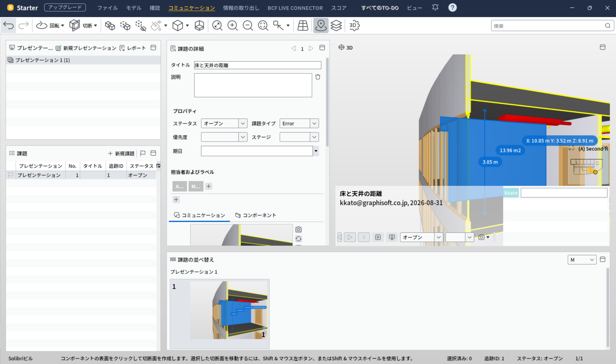Toggle the location marker toolbar button
The image size is (616, 364).
pyautogui.click(x=321, y=25)
